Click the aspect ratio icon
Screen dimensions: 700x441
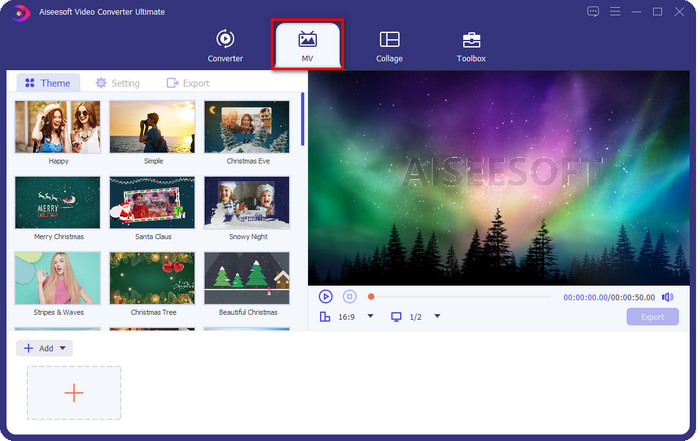pyautogui.click(x=325, y=317)
